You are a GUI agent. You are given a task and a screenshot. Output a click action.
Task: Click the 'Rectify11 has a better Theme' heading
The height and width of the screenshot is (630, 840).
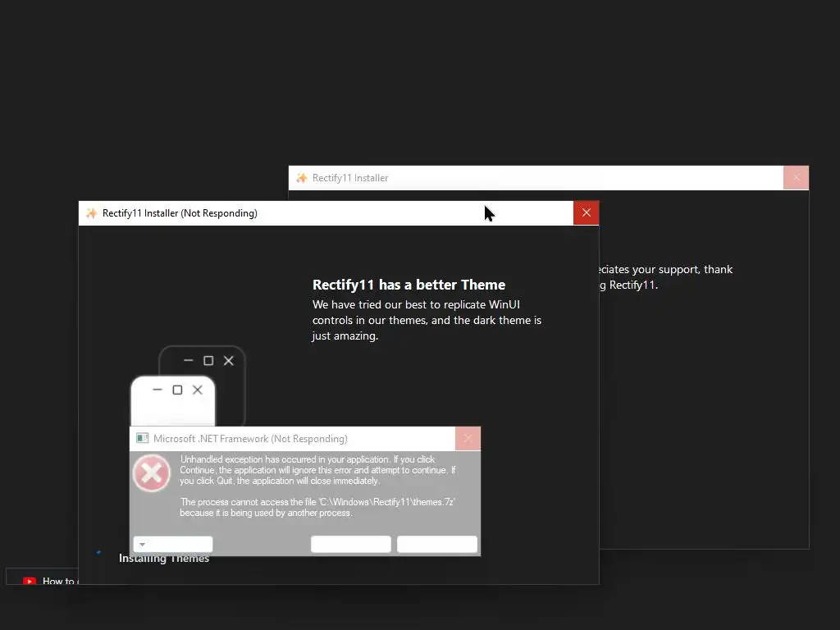tap(409, 285)
